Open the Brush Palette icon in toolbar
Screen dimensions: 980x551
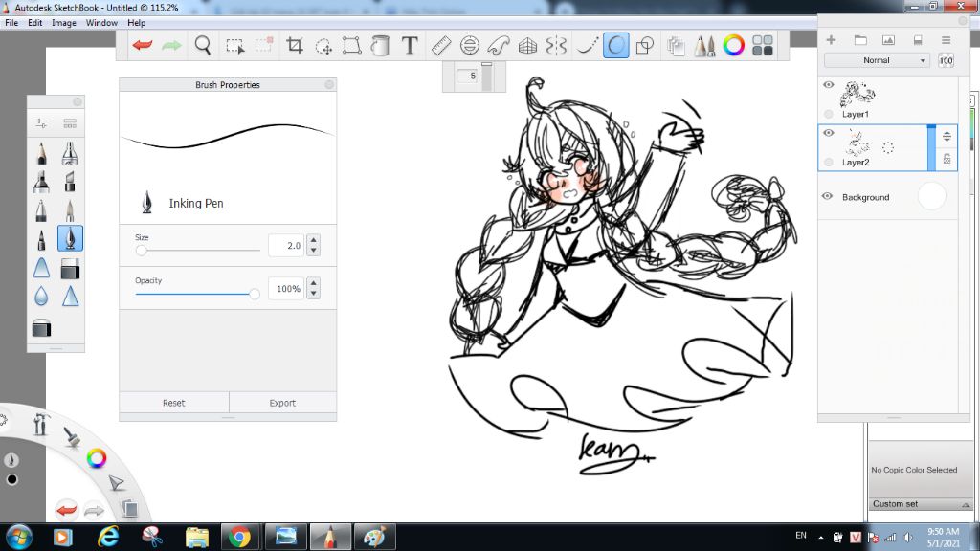tap(704, 46)
